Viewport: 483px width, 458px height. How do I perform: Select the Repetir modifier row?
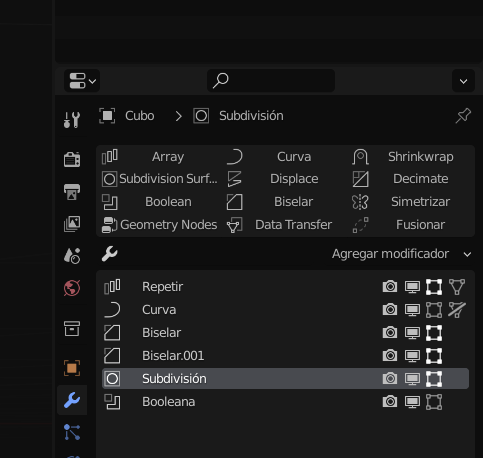(285, 287)
